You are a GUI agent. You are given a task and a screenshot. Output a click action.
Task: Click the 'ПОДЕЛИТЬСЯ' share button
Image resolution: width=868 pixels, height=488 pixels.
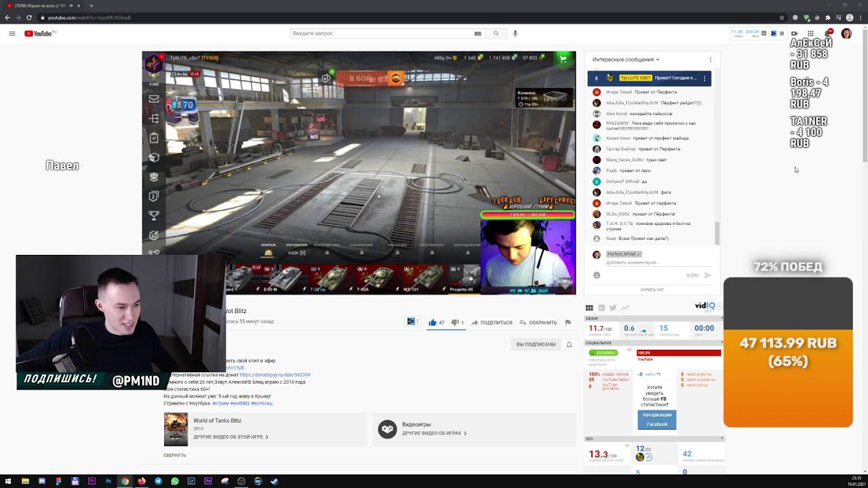pos(492,323)
